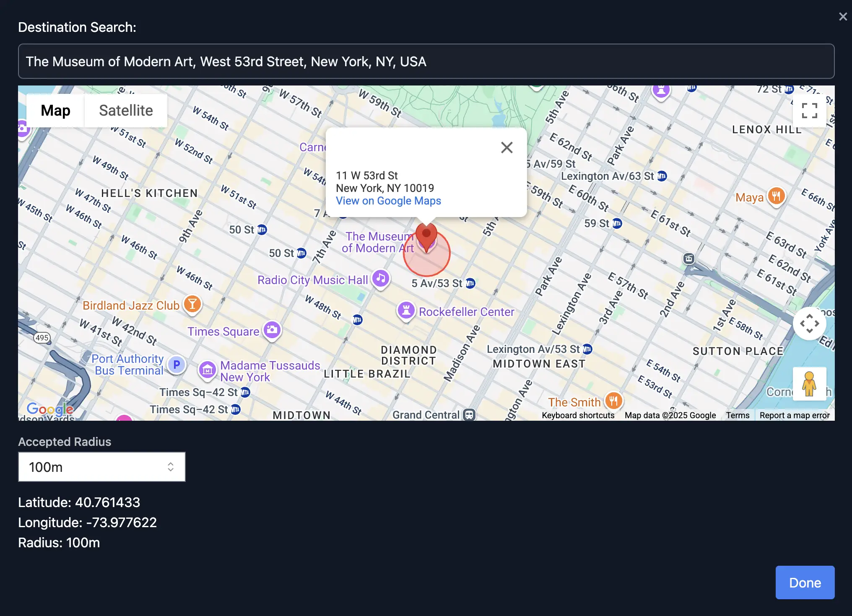The height and width of the screenshot is (616, 852).
Task: Click the map camera pan control
Action: (x=809, y=323)
